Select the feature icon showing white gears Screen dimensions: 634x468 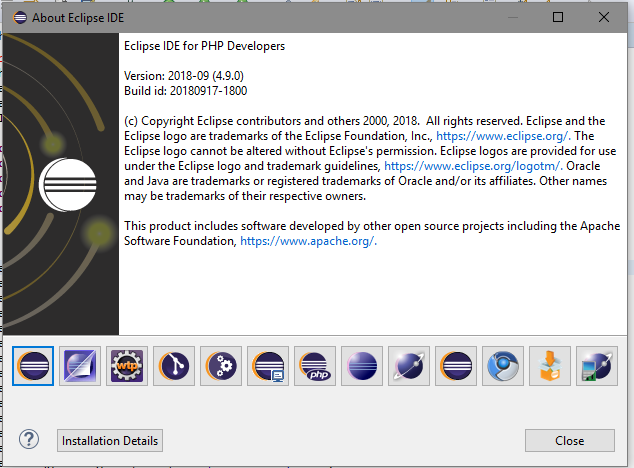[221, 366]
